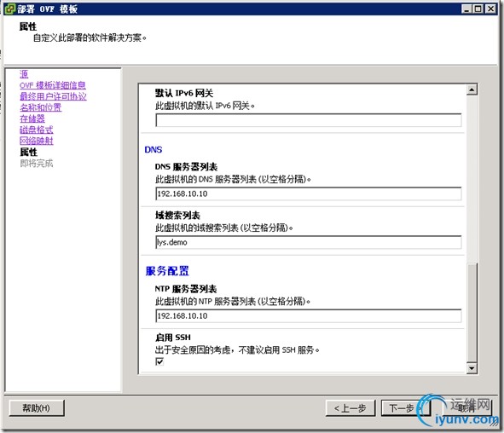The image size is (504, 433).
Task: Click the SSH security warning description text
Action: 237,349
